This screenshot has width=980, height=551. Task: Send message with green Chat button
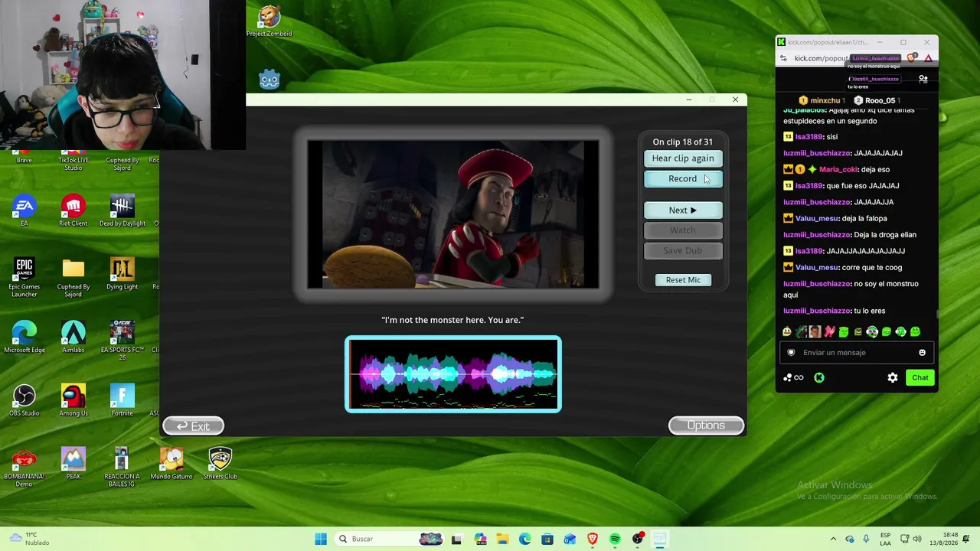click(920, 378)
